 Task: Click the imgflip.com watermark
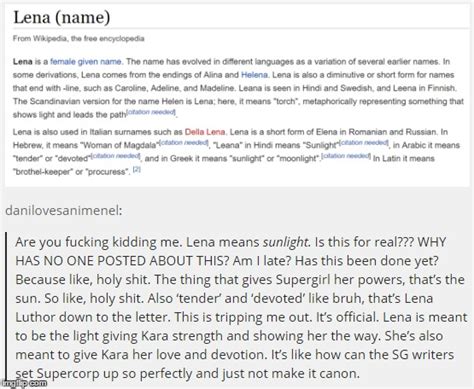pyautogui.click(x=23, y=384)
